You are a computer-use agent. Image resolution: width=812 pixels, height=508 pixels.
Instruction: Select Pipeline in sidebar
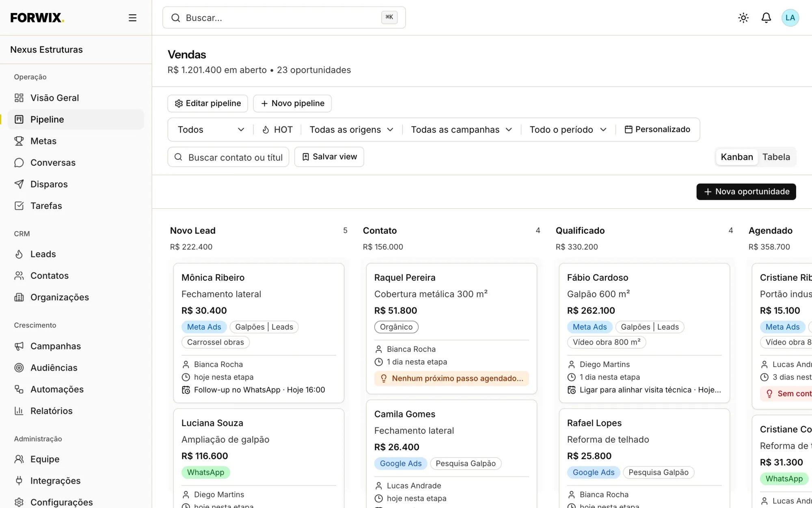pyautogui.click(x=76, y=119)
